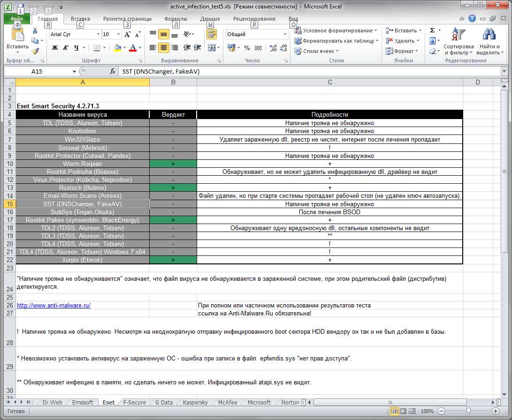Click the zoom in plus button
512x420 pixels.
(x=496, y=411)
